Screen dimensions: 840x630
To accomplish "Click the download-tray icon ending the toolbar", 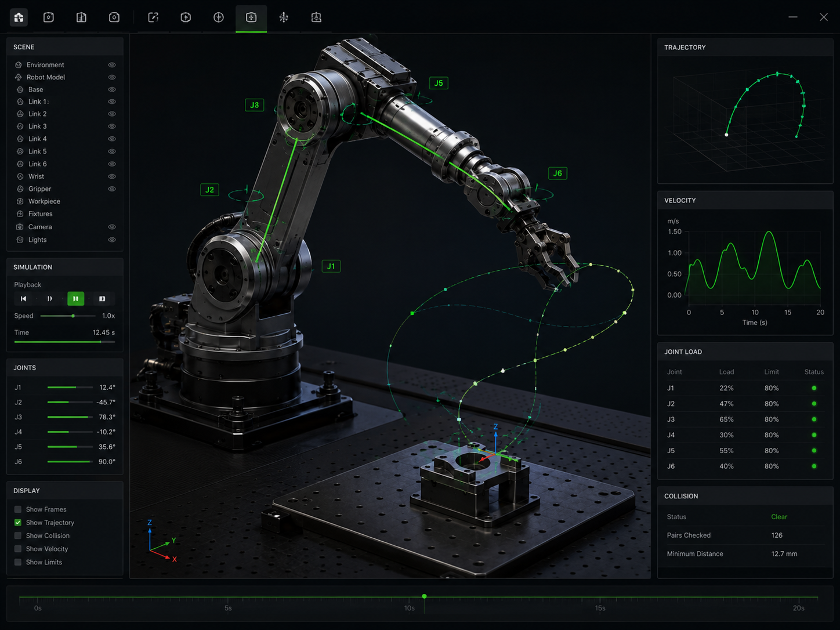I will tap(316, 17).
